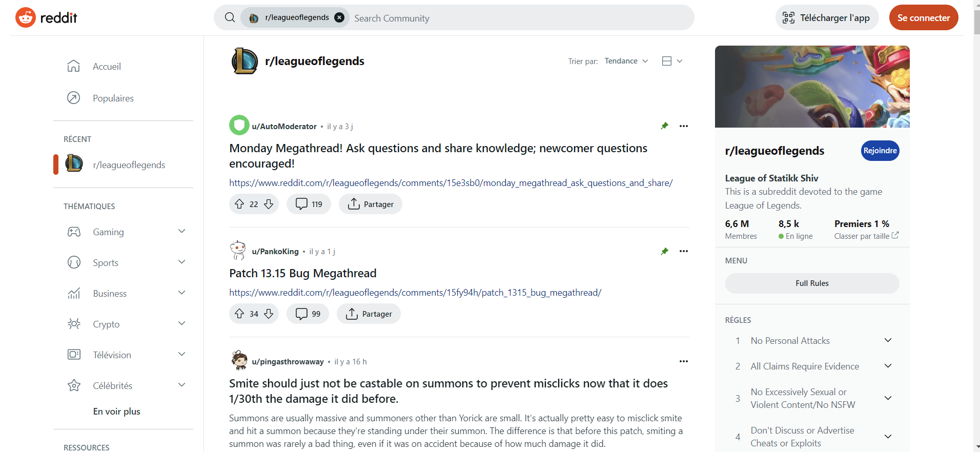980x452 pixels.
Task: Click Partager on Patch 13.15 post
Action: coord(369,314)
